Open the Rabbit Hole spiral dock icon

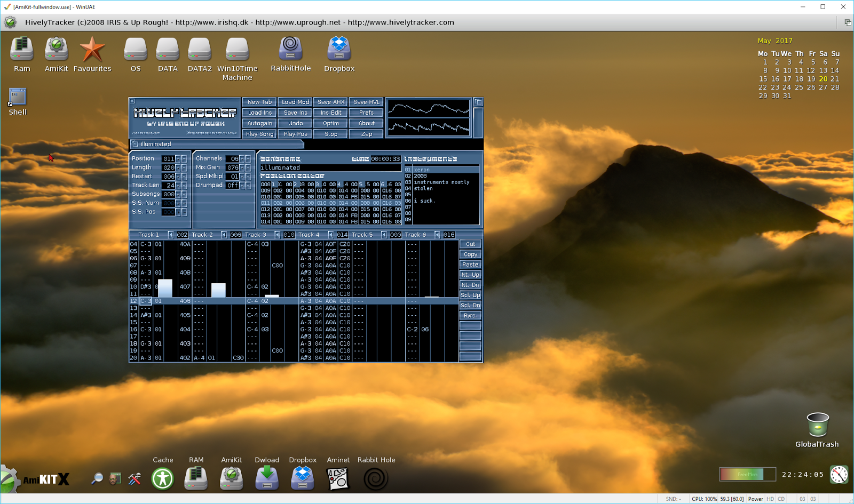[x=376, y=478]
